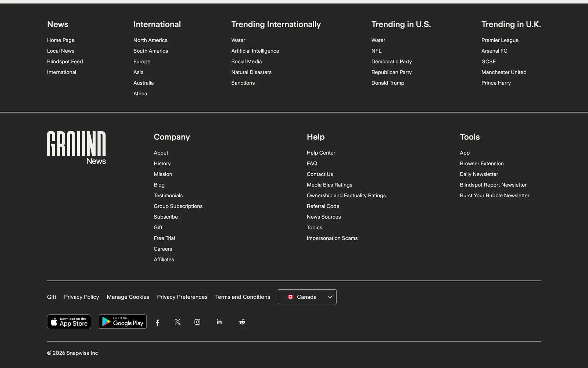588x368 pixels.
Task: Open Local News link
Action: coord(61,51)
